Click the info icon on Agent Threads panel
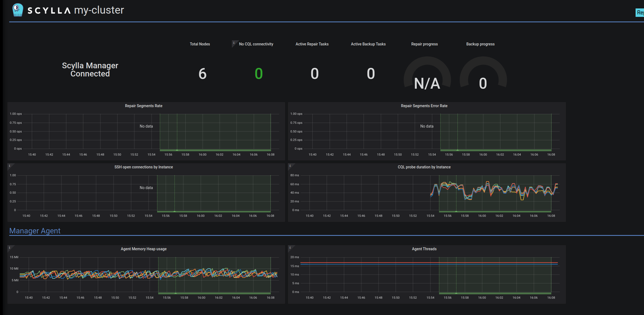Screen dimensions: 644x315 point(290,247)
